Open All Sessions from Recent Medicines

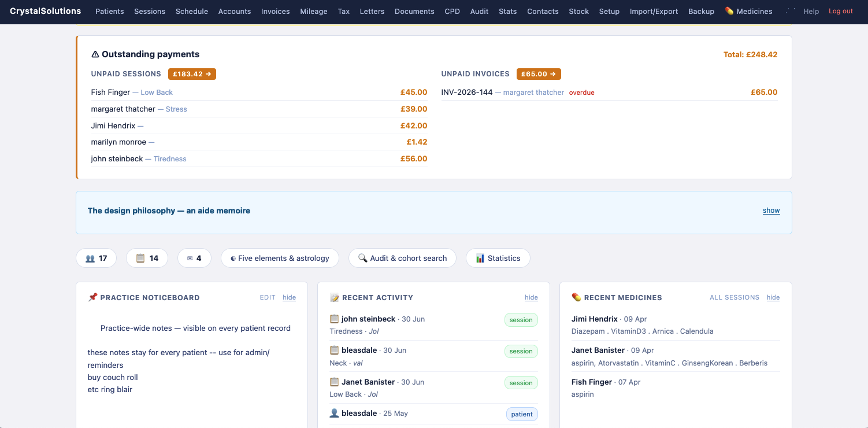click(735, 297)
